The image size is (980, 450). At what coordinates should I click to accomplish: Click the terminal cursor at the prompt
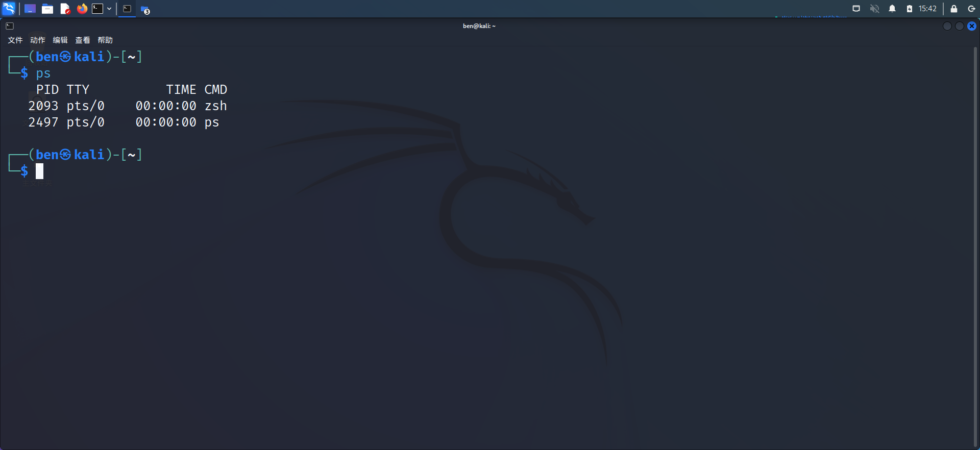pyautogui.click(x=39, y=171)
